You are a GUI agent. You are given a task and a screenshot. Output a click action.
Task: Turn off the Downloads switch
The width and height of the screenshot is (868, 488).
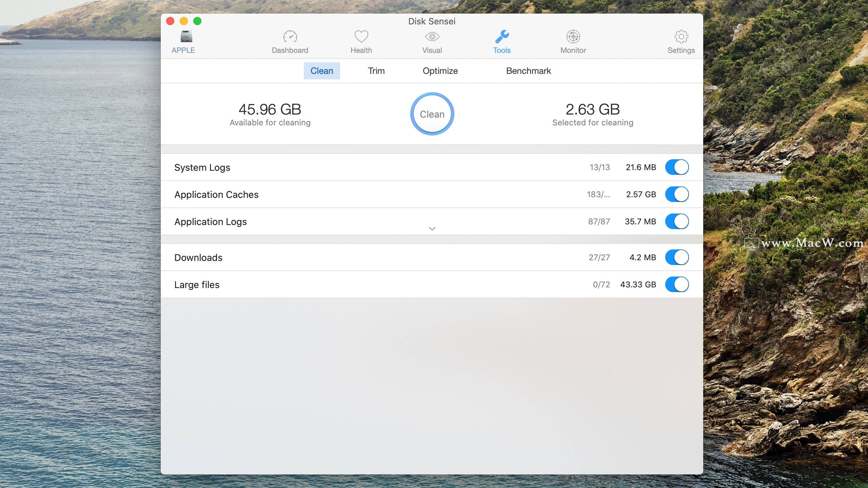[677, 257]
